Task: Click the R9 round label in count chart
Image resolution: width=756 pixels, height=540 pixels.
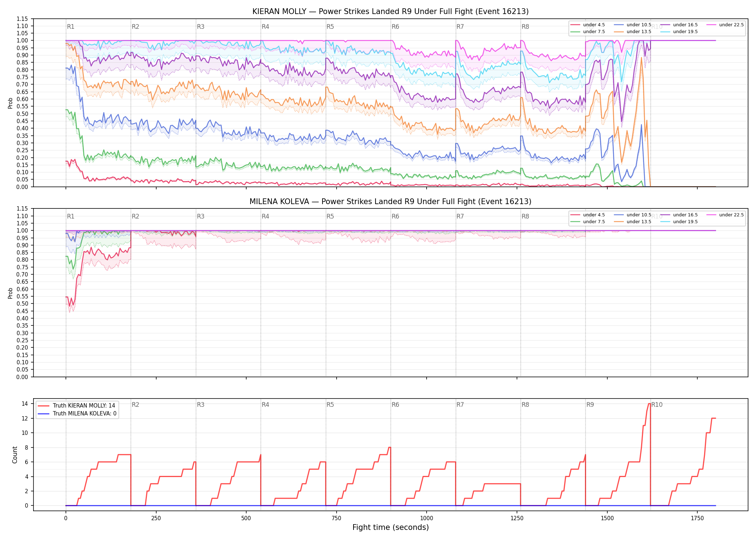Action: [x=590, y=405]
